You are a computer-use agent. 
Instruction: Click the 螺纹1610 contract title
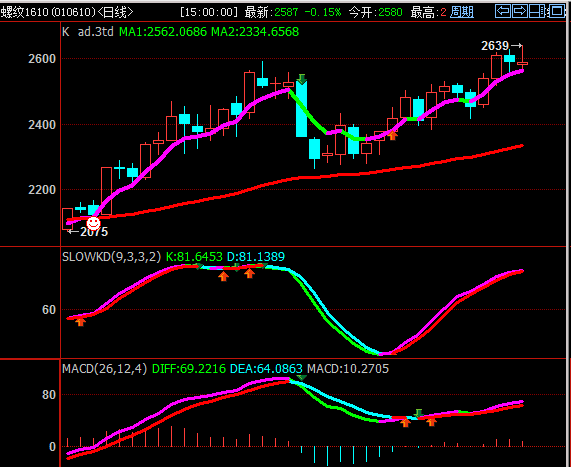[25, 12]
